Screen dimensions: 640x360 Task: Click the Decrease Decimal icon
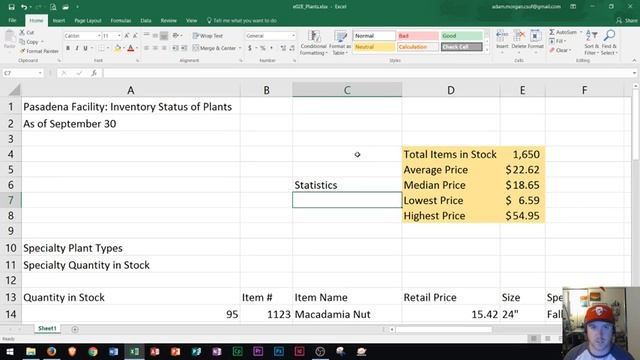[x=292, y=48]
